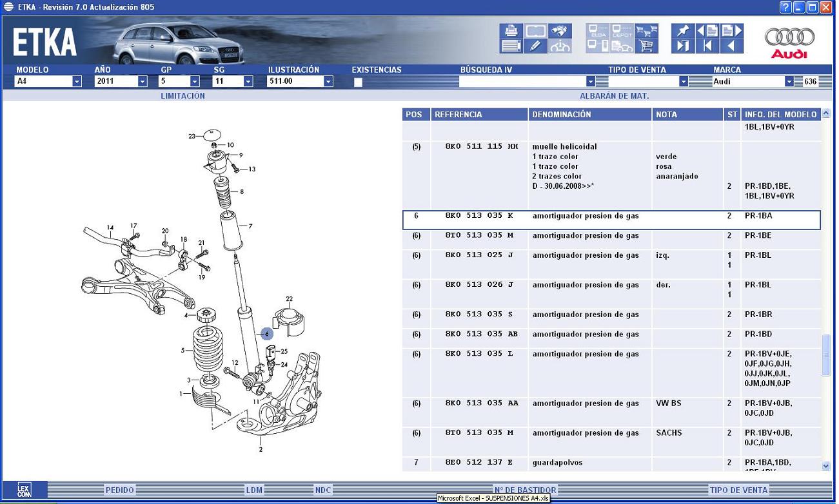Click the scroll up arrow of parts list
This screenshot has height=504, width=839.
click(826, 114)
